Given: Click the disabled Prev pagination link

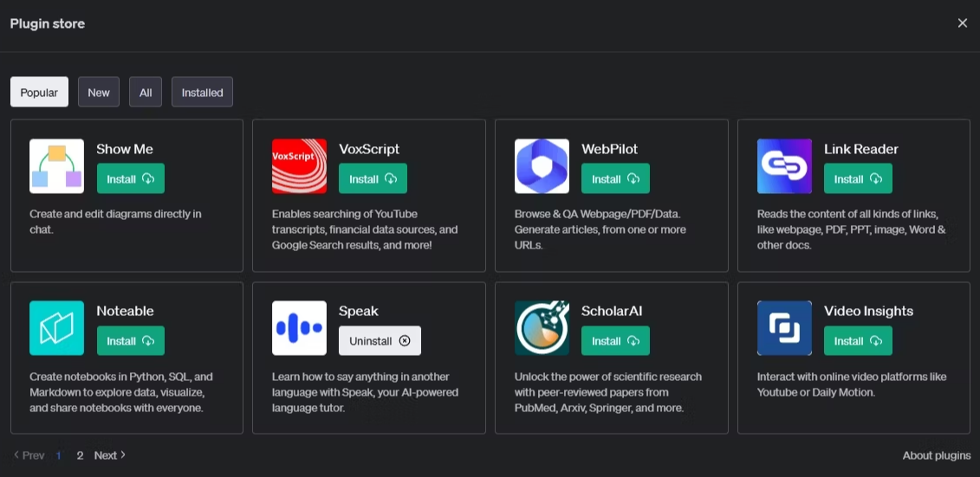Looking at the screenshot, I should point(29,455).
